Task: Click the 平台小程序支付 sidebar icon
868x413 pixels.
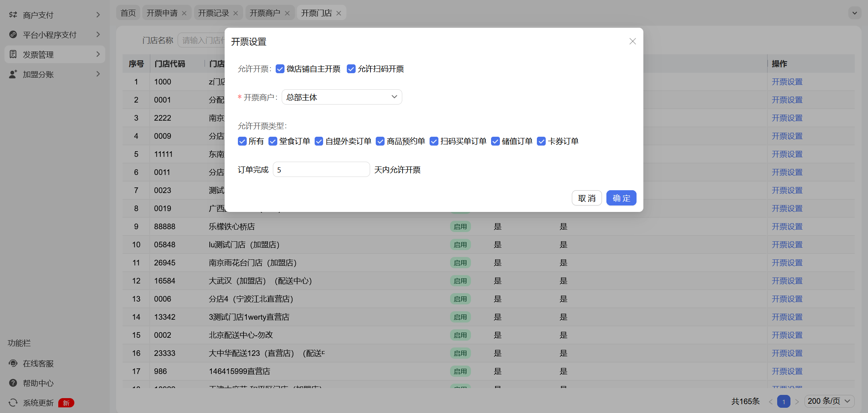Action: pyautogui.click(x=13, y=35)
